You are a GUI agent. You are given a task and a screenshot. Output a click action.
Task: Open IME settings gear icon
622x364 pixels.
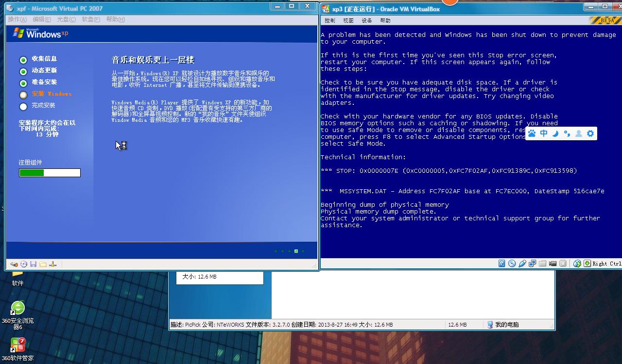pyautogui.click(x=590, y=133)
